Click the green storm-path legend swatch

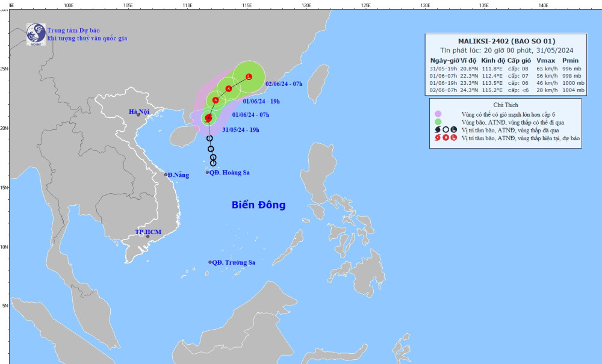click(x=438, y=122)
